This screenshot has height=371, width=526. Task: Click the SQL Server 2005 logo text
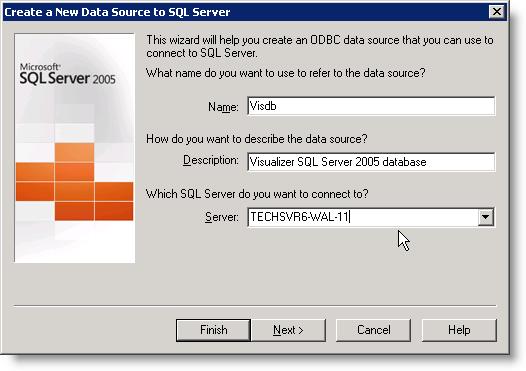[x=67, y=78]
